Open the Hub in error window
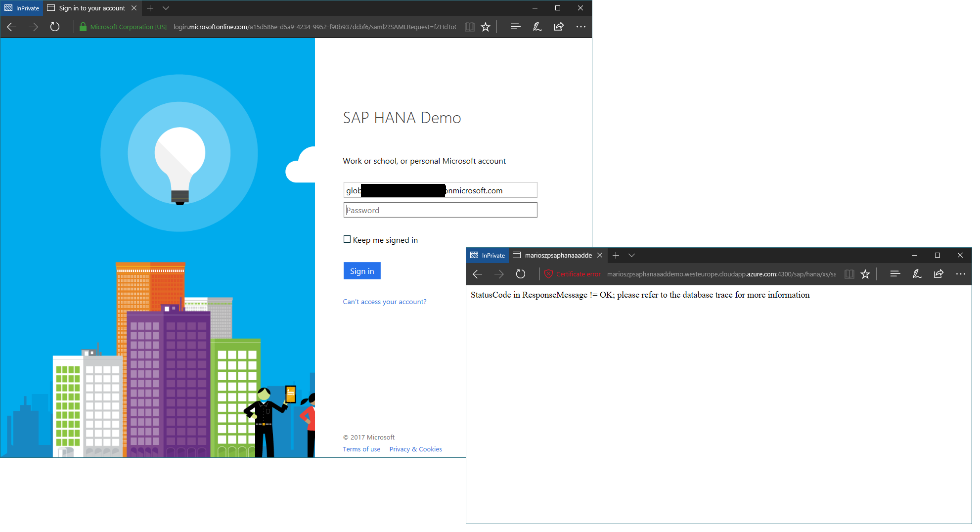 click(x=895, y=274)
